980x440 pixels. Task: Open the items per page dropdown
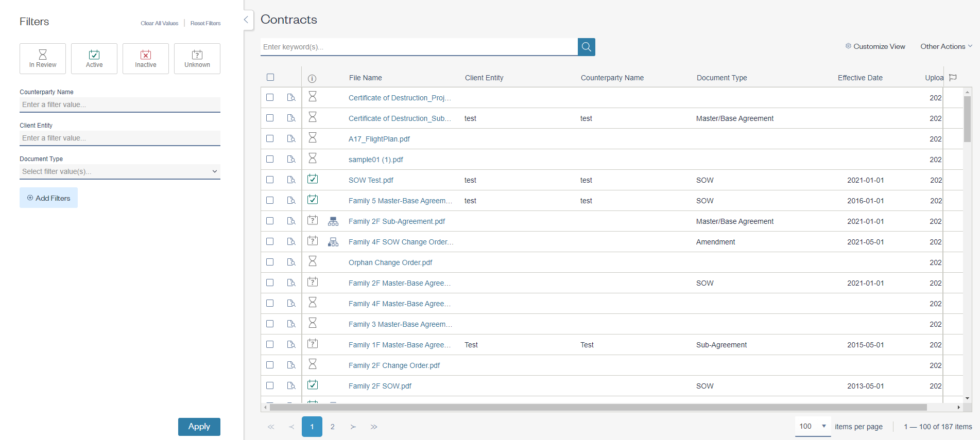click(813, 427)
